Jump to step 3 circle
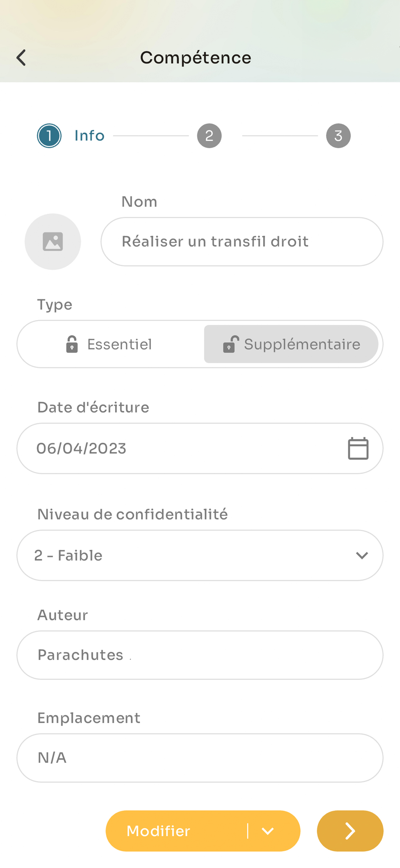This screenshot has height=868, width=400. pos(338,136)
